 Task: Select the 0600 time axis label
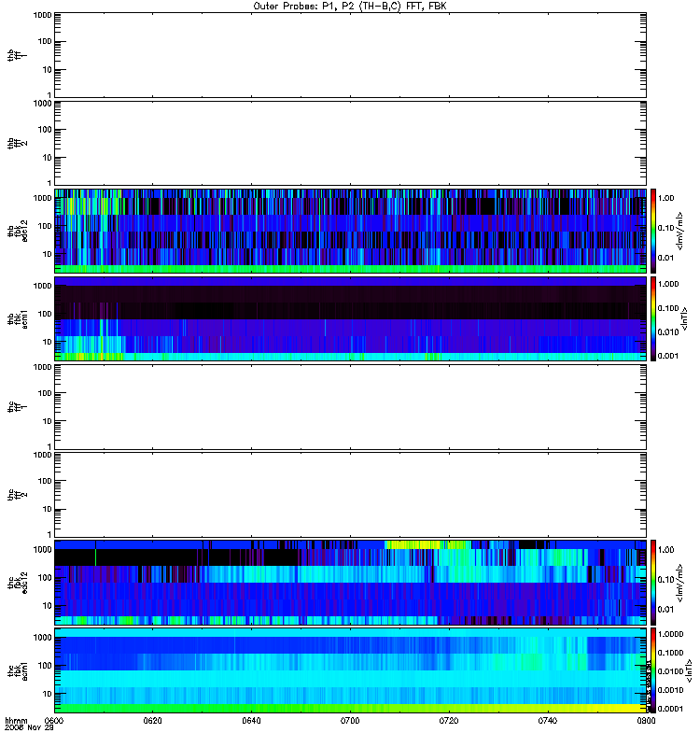coord(54,721)
